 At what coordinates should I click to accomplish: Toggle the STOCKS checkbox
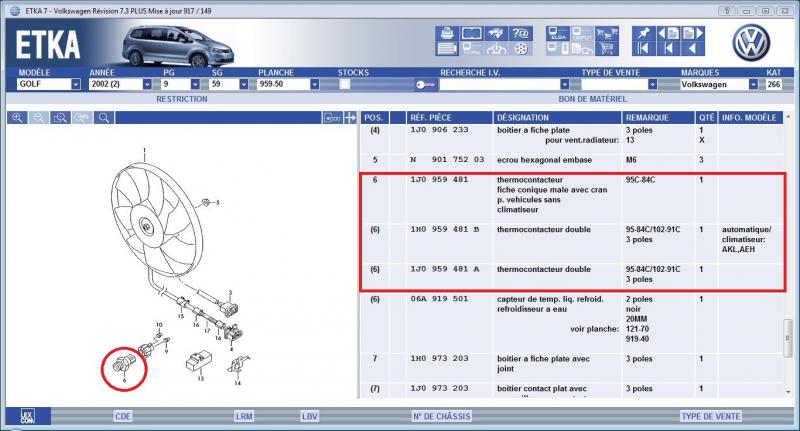345,85
